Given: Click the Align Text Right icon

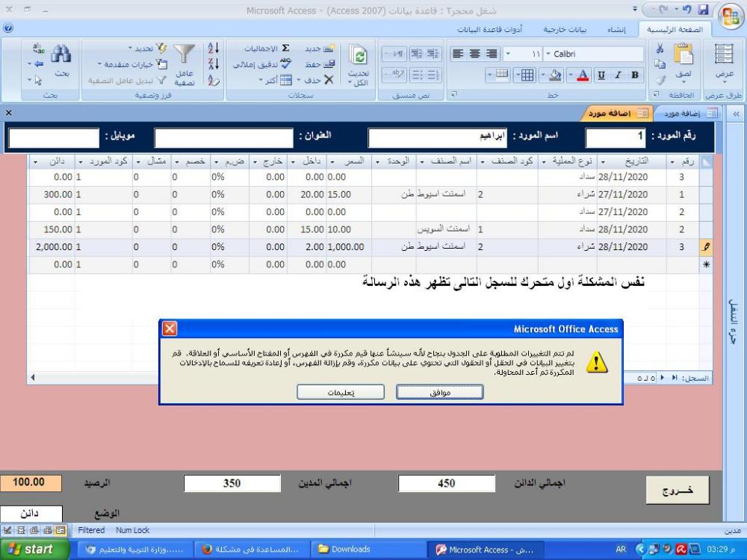Looking at the screenshot, I should 492,54.
